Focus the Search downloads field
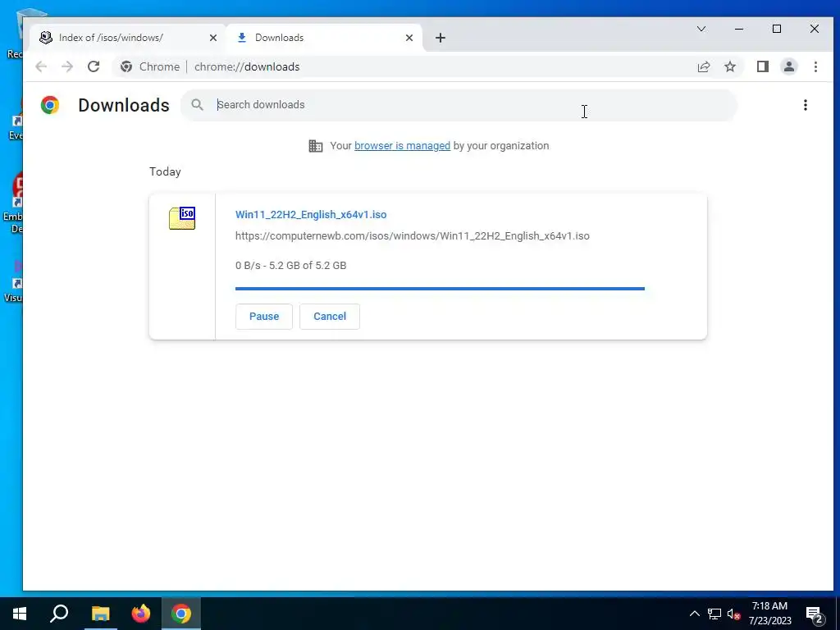Viewport: 840px width, 630px height. [459, 104]
